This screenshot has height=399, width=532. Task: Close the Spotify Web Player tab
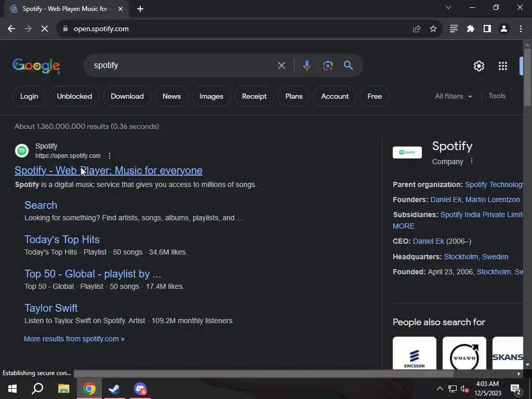[121, 9]
